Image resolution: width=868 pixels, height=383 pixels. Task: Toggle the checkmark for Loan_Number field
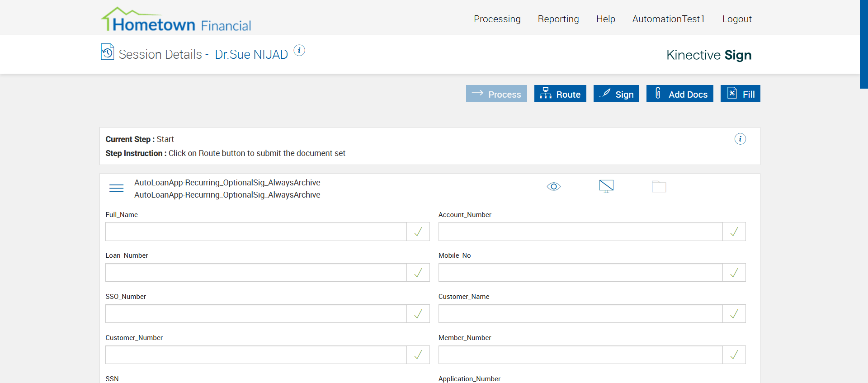point(418,273)
